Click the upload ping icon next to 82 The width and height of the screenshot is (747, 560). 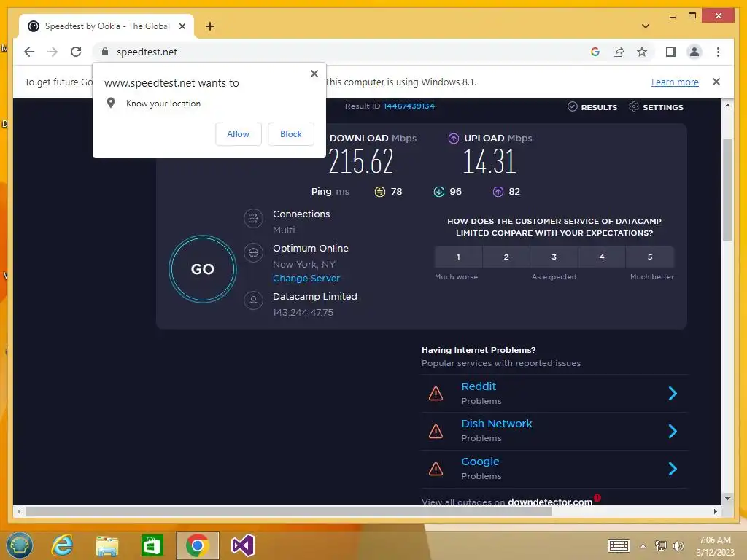click(x=498, y=192)
